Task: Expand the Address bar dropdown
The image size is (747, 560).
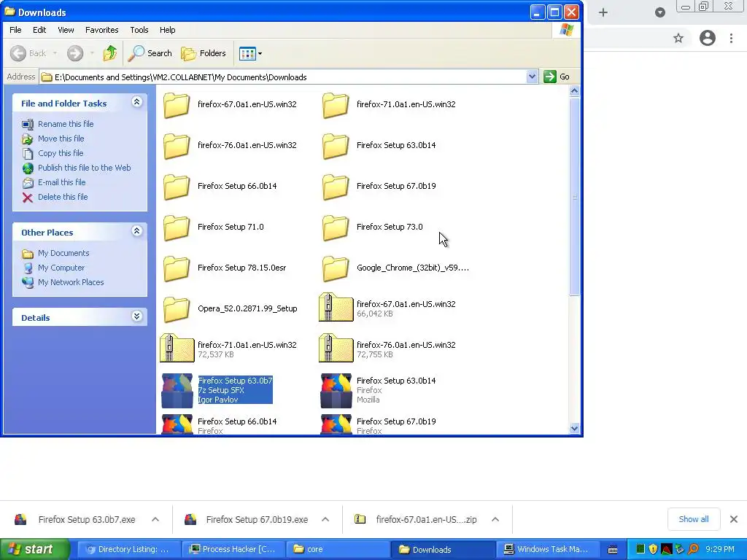Action: tap(532, 77)
